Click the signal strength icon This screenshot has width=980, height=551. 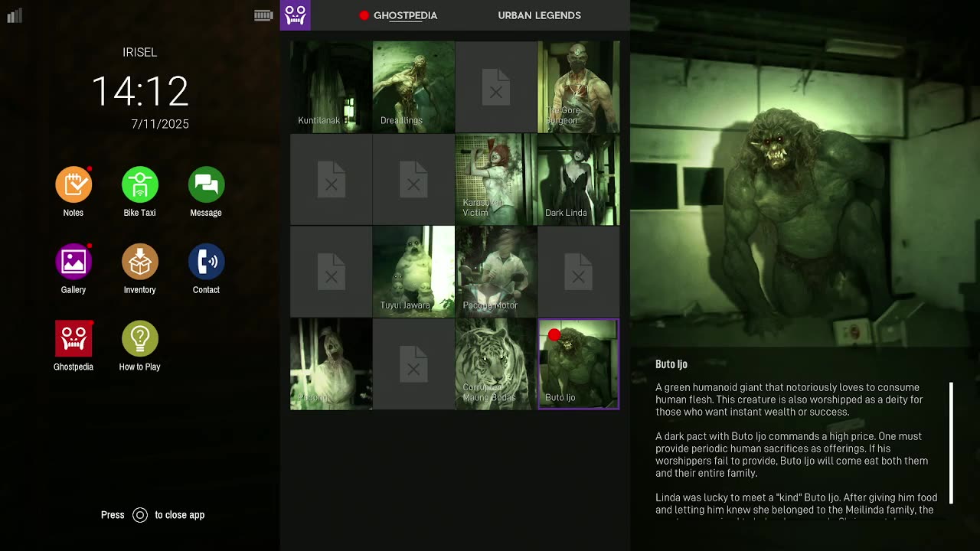click(15, 15)
